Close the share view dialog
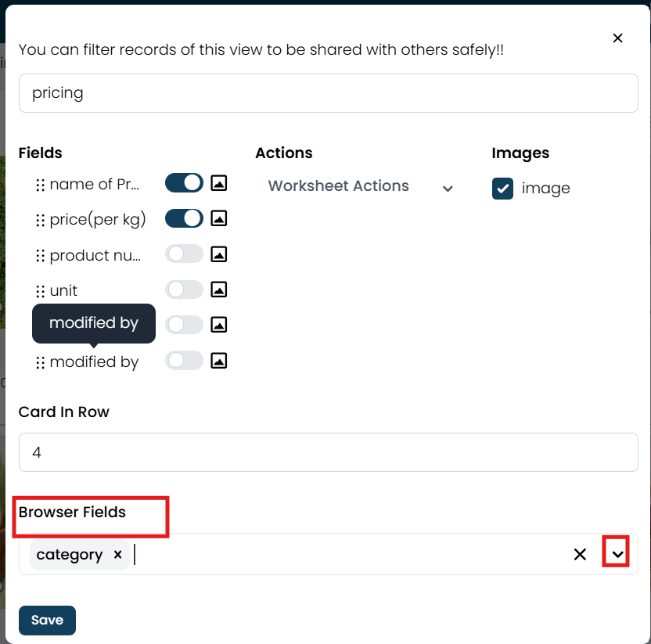The height and width of the screenshot is (644, 651). click(618, 38)
